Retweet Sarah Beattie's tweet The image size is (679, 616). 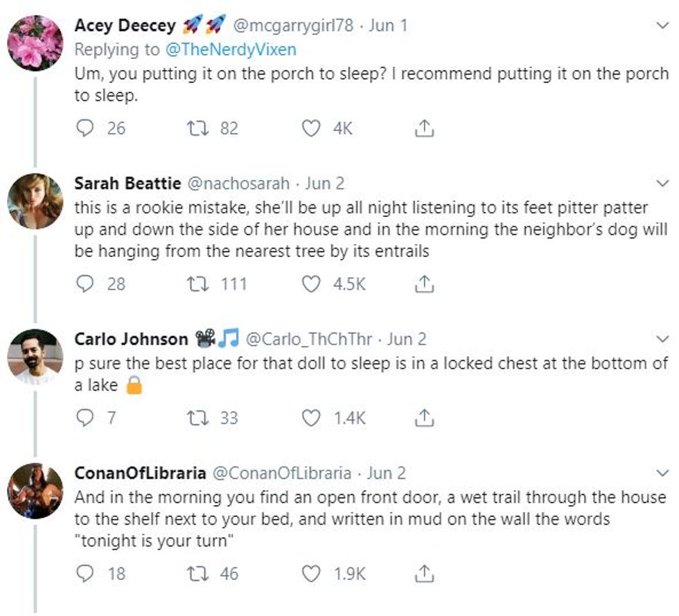[196, 284]
